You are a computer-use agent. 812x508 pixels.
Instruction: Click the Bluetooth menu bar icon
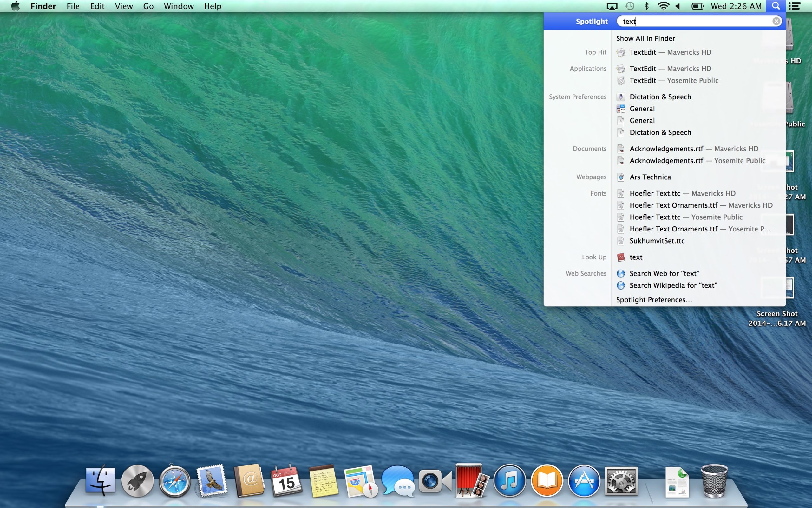646,6
